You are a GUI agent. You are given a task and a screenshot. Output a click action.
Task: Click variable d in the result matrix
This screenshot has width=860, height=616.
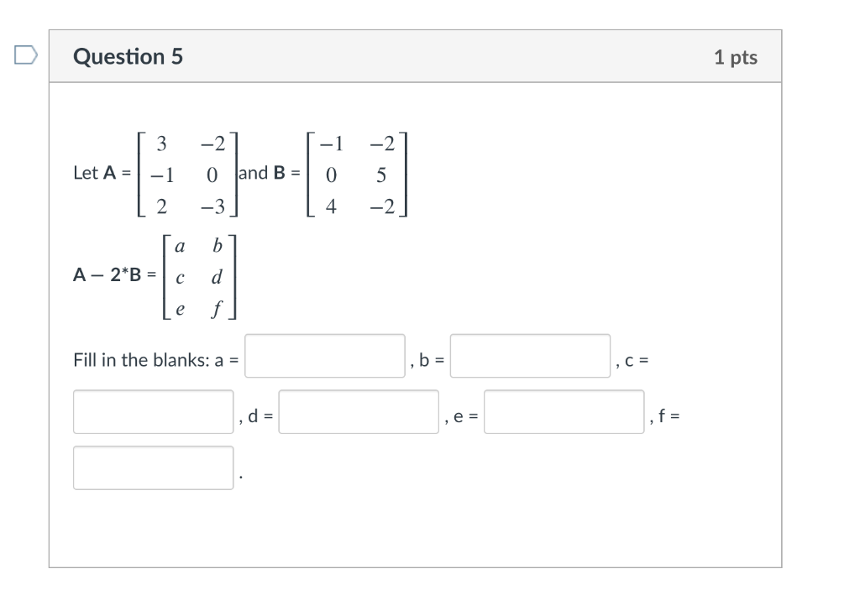pyautogui.click(x=217, y=276)
